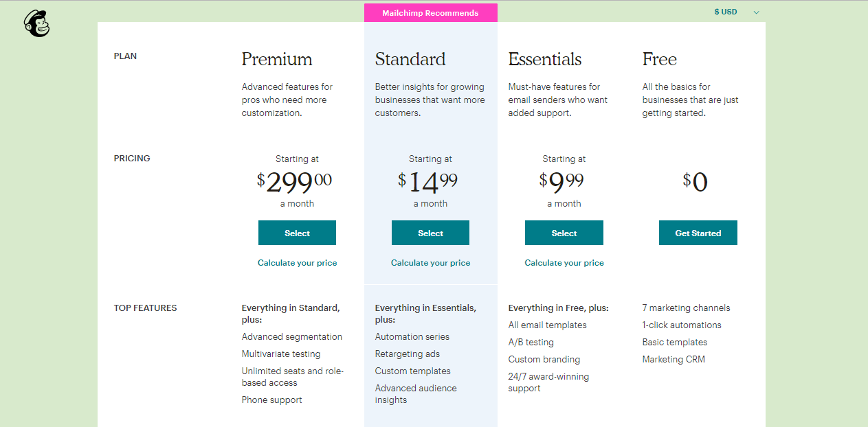Viewport: 868px width, 427px height.
Task: Click the Standard plan heading
Action: 410,60
